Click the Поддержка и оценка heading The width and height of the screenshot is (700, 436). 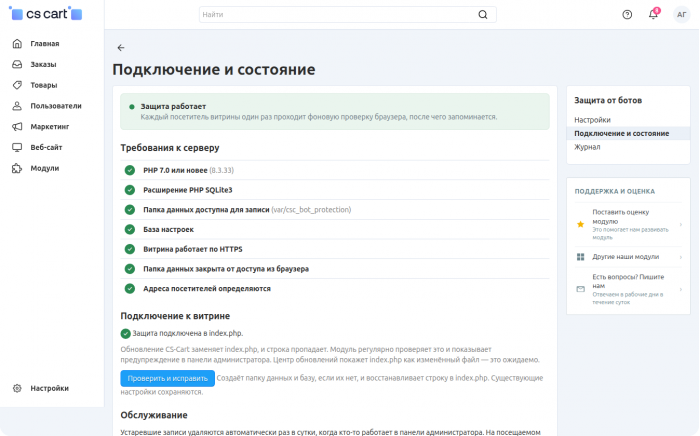614,191
